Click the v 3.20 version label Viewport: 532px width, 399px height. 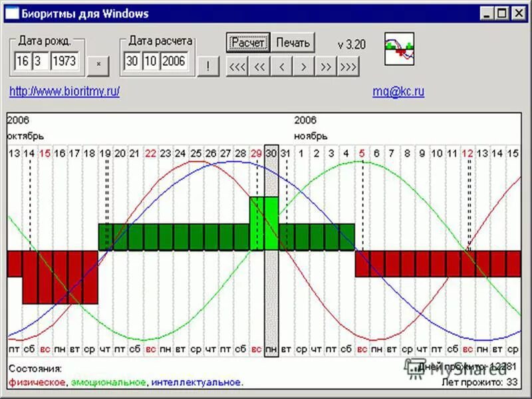(x=352, y=45)
